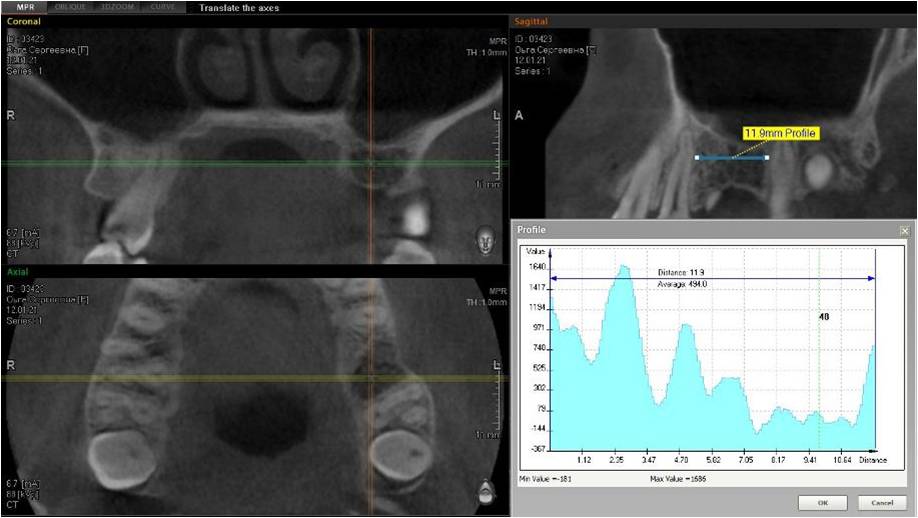Click the 'Min Value' readout below the chart
This screenshot has width=918, height=518.
545,479
